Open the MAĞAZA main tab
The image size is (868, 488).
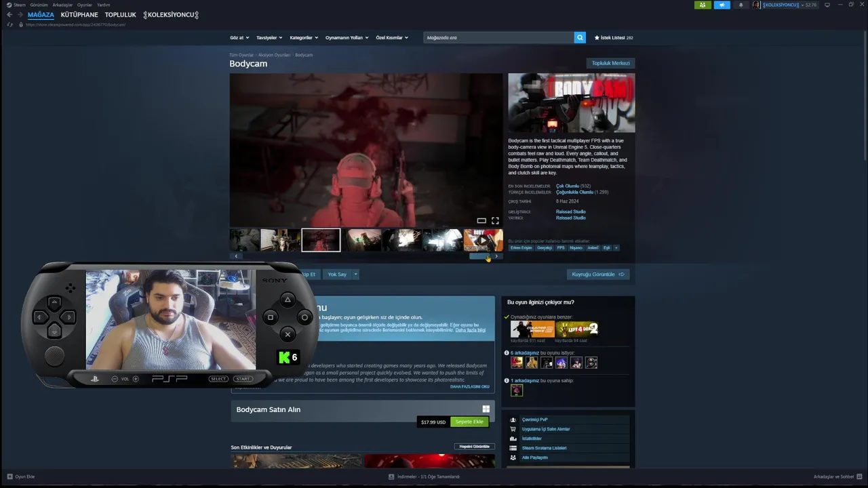pos(41,14)
